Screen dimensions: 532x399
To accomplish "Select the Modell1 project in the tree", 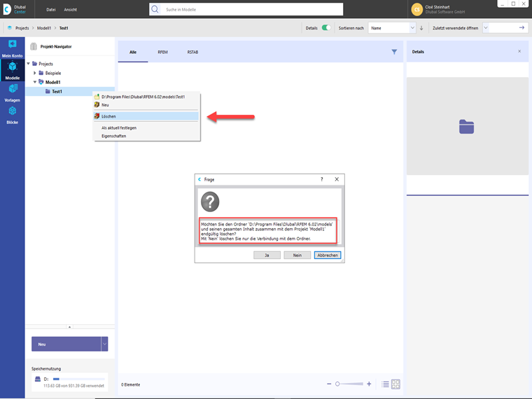I will click(x=53, y=82).
